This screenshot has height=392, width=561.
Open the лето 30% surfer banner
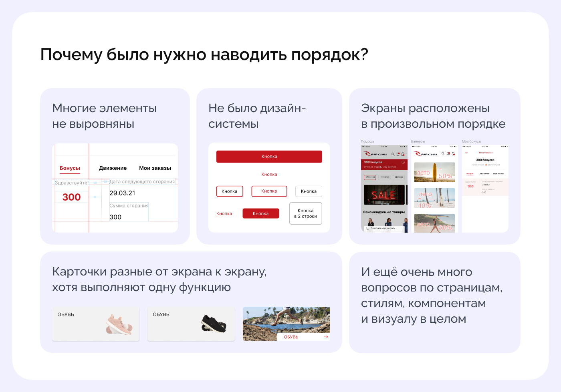pyautogui.click(x=434, y=223)
